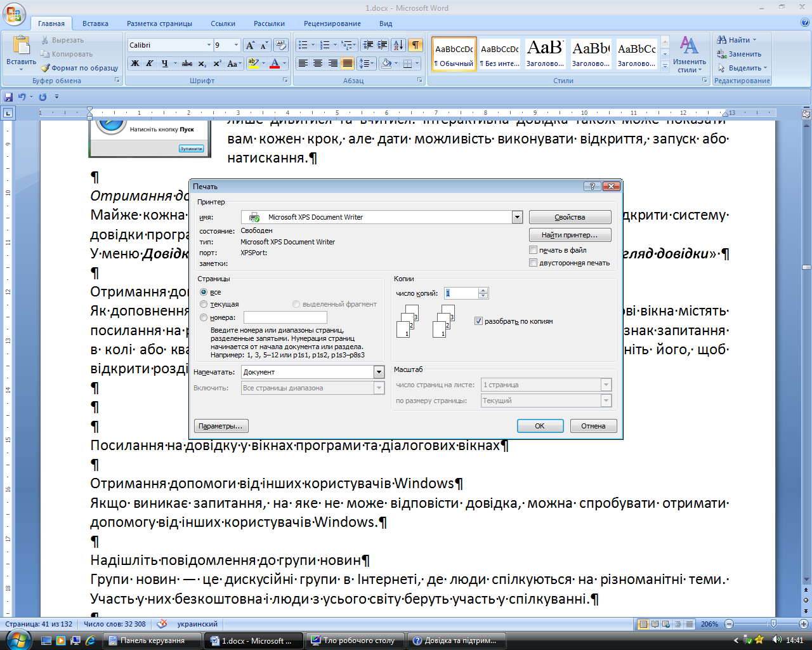Open the printer name dropdown

click(518, 217)
